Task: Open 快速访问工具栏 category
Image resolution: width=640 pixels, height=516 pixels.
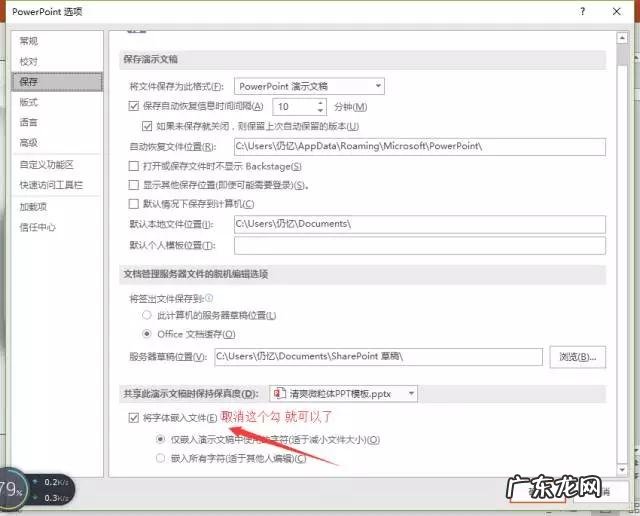Action: coord(51,185)
